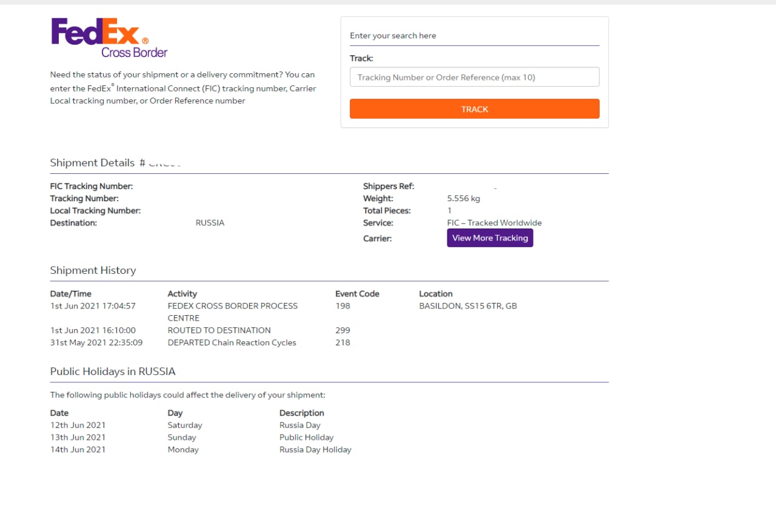The image size is (776, 532).
Task: Click the FedEx Cross Border logo
Action: click(109, 38)
